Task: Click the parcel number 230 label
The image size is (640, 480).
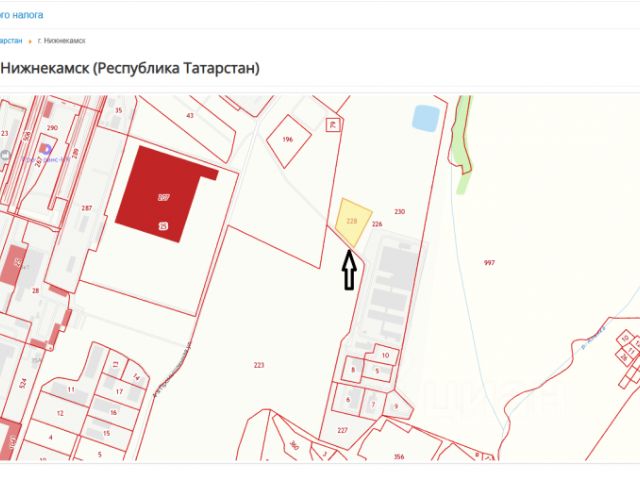Action: click(400, 211)
